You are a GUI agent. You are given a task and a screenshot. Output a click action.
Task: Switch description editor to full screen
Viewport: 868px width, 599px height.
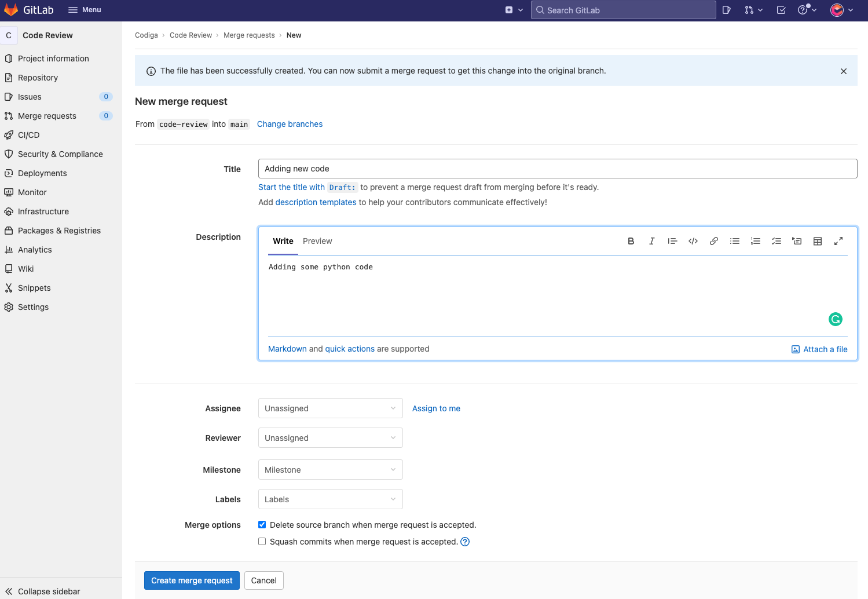click(838, 241)
